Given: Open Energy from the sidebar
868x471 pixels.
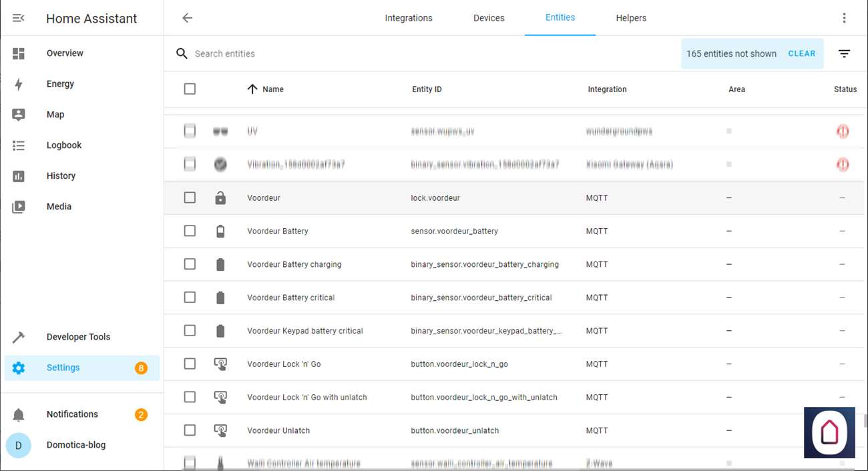Looking at the screenshot, I should (60, 84).
